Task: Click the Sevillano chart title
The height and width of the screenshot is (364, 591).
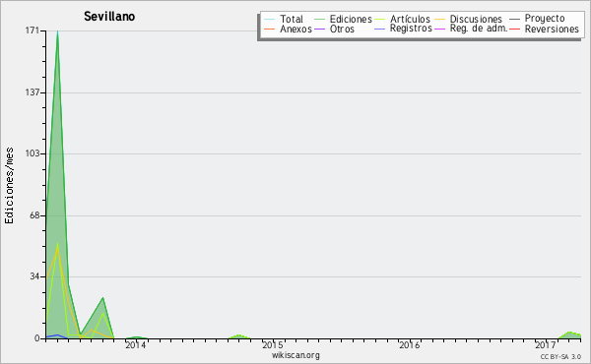Action: [x=109, y=16]
